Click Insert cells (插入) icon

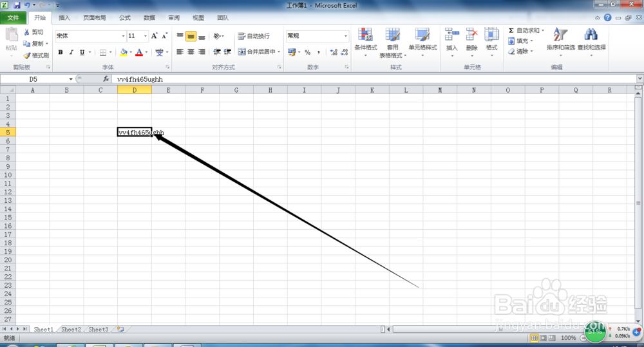point(452,35)
